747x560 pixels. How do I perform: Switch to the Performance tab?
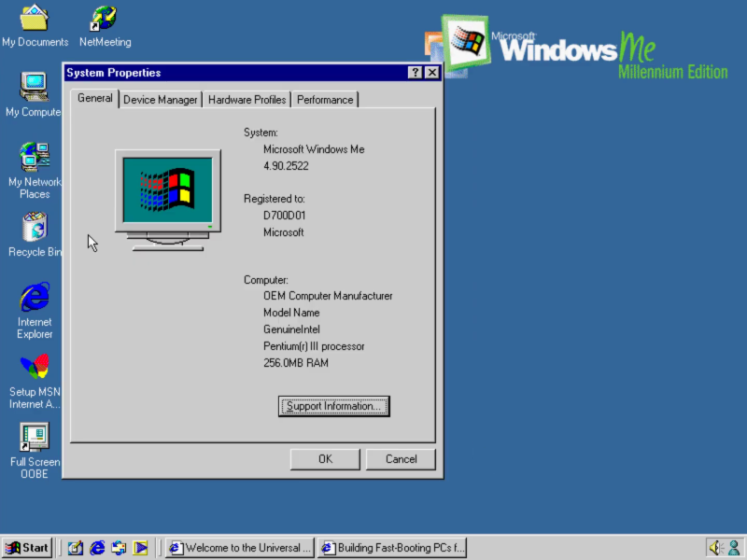coord(325,100)
